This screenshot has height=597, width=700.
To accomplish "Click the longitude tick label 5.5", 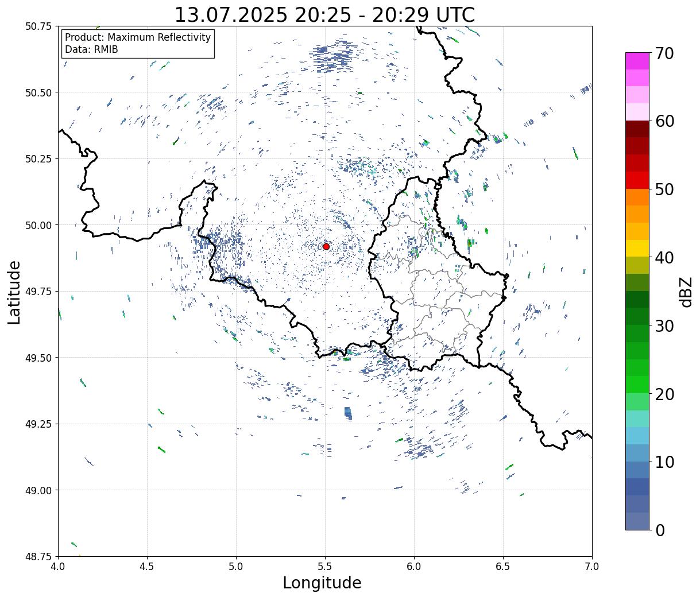I will [325, 567].
